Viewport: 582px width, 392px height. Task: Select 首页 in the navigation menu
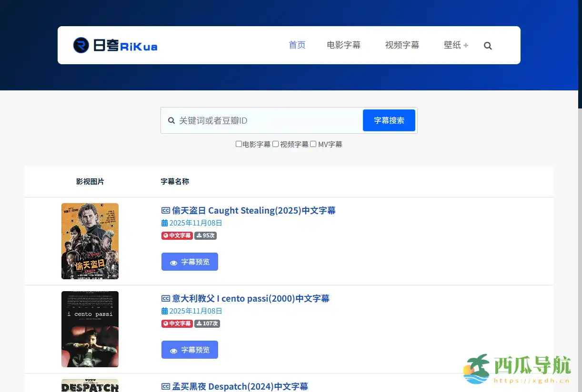tap(297, 45)
